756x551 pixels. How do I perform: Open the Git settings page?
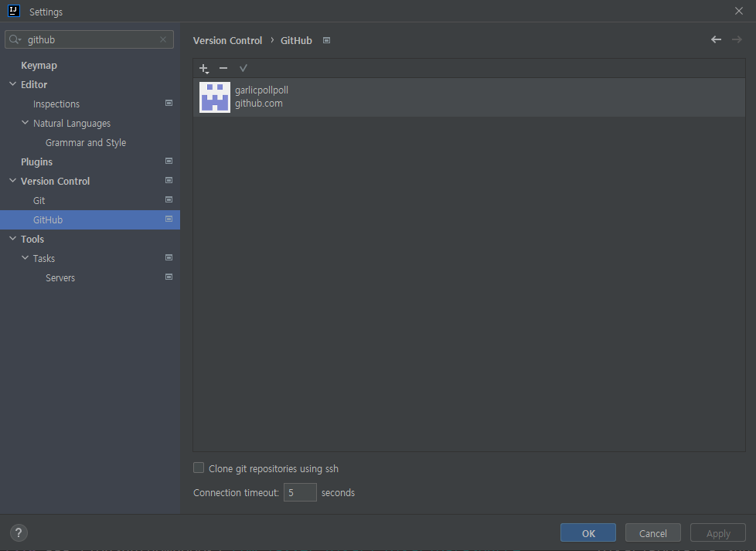[39, 200]
